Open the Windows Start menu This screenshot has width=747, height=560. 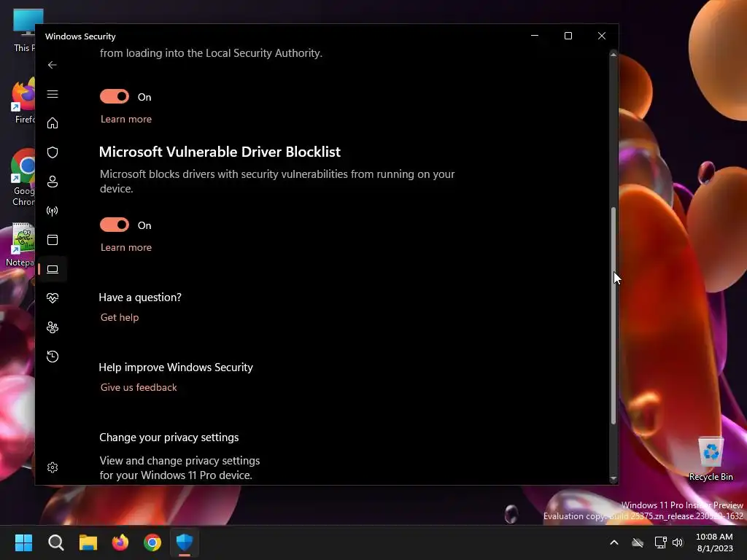23,542
